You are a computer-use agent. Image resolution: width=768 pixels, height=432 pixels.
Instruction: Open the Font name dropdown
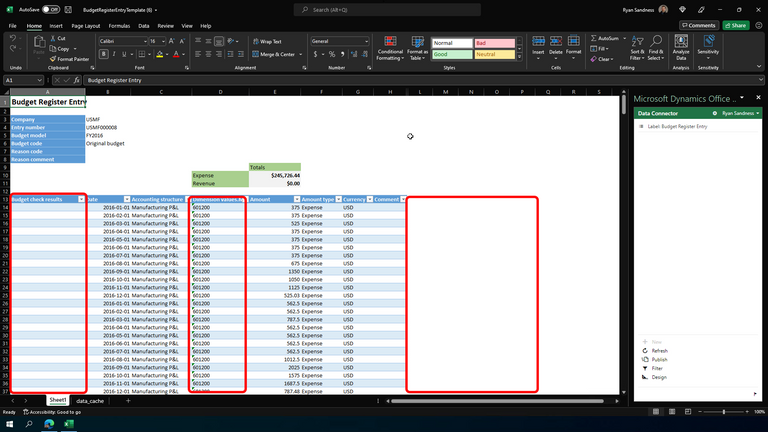(x=145, y=41)
